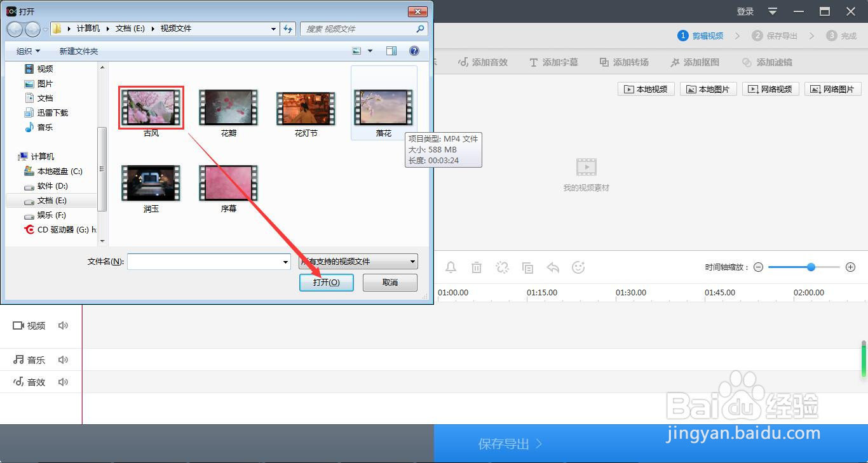Open the view mode dropdown arrow
The height and width of the screenshot is (463, 868).
tap(370, 51)
